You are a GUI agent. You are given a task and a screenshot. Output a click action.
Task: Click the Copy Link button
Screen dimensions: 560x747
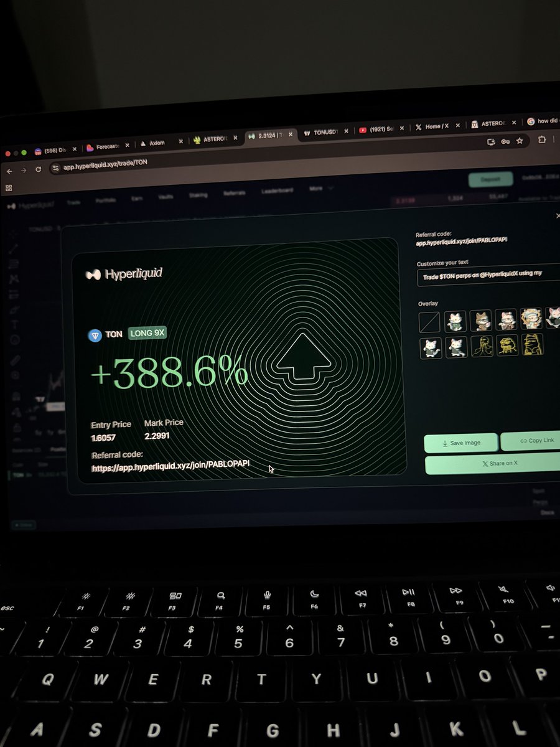coord(531,440)
